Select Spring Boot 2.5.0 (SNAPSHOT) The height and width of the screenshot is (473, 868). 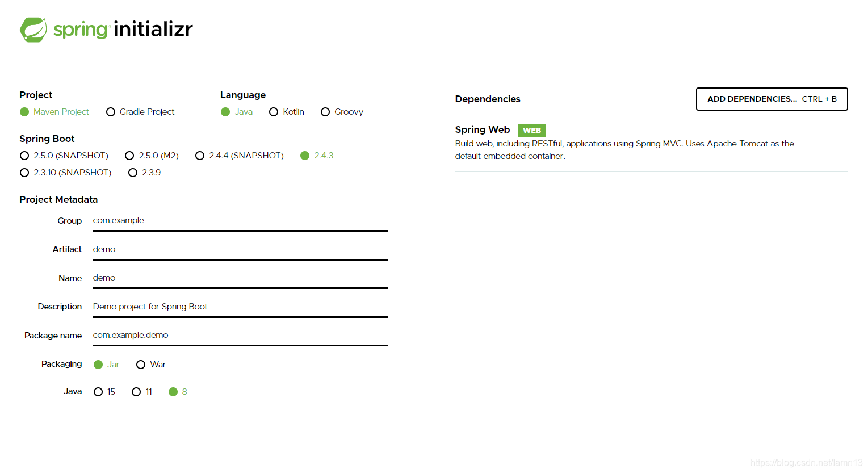click(64, 156)
